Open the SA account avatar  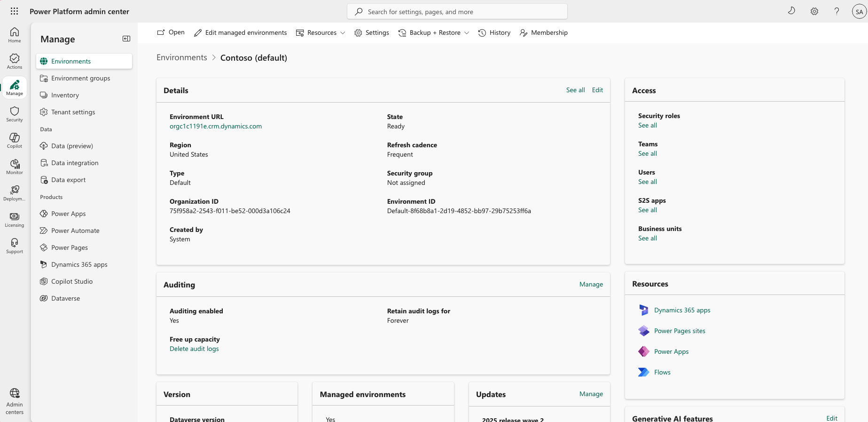(x=859, y=12)
